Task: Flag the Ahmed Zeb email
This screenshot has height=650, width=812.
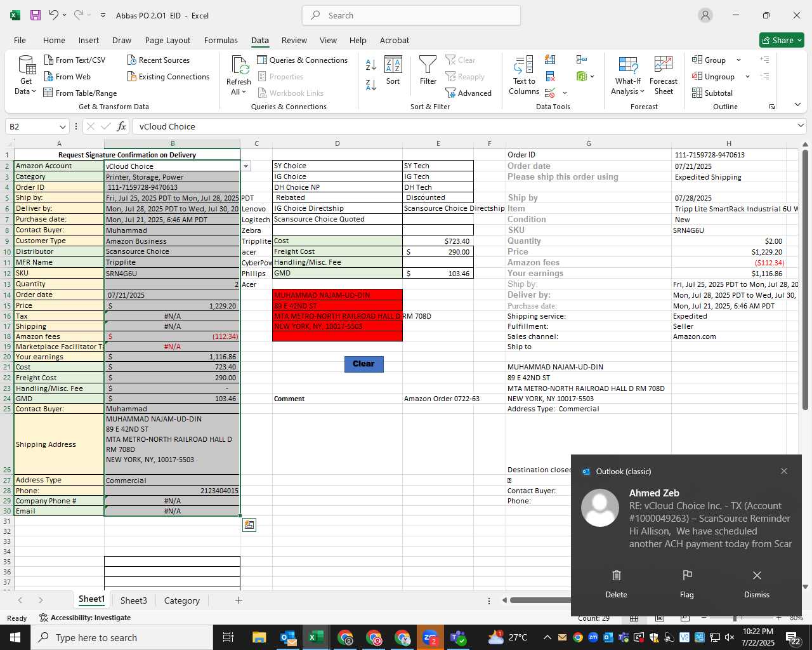Action: coord(686,583)
